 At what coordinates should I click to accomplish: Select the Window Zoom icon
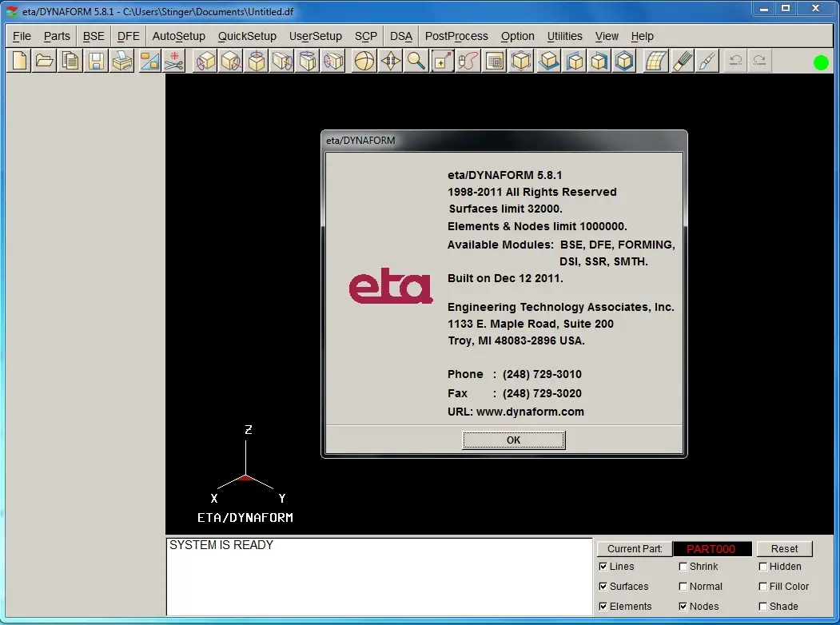442,61
